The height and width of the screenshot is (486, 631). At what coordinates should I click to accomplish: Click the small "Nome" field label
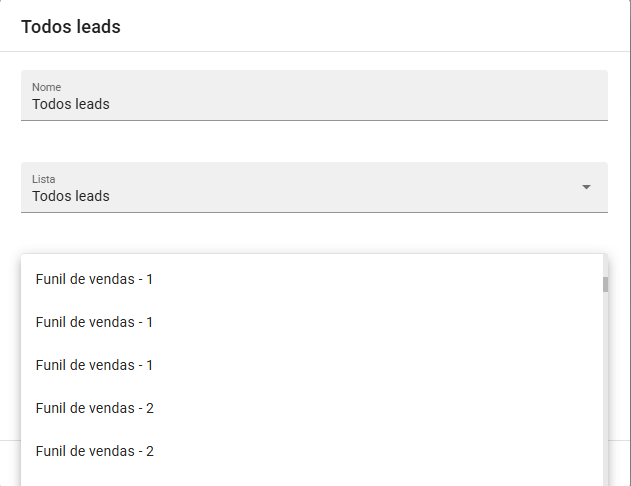46,87
